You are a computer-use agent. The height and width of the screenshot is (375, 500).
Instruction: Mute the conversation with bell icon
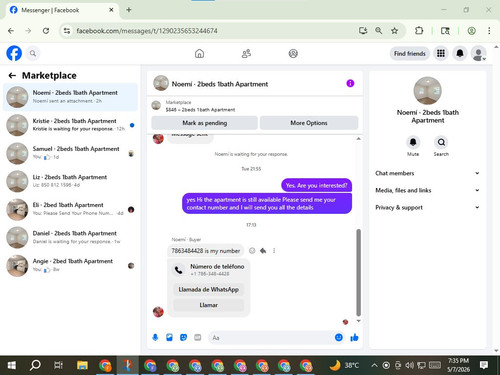pyautogui.click(x=413, y=142)
